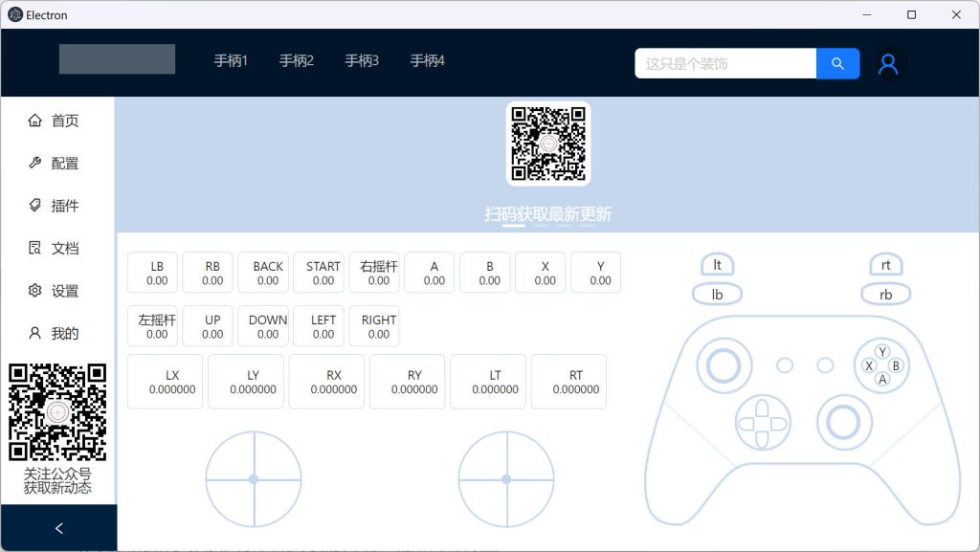Open the 插件 sidebar menu item
This screenshot has height=552, width=980.
57,206
